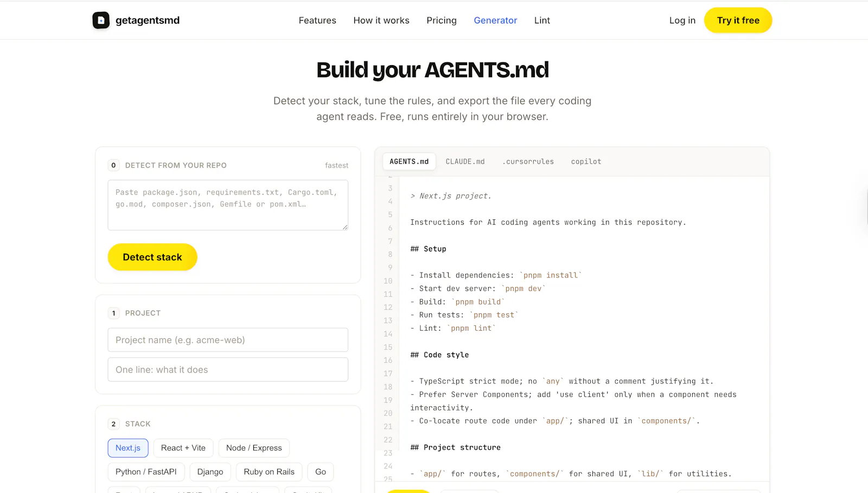Click the 'pnpm install' code text
This screenshot has height=493, width=868.
pyautogui.click(x=551, y=275)
